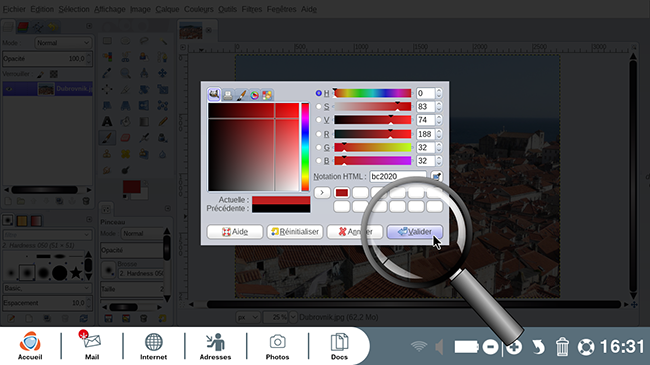Open the Fichier menu
The height and width of the screenshot is (365, 650).
(x=14, y=9)
